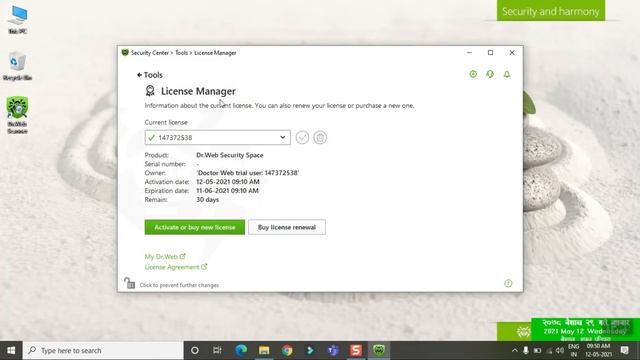Go back to Tools

pos(150,75)
